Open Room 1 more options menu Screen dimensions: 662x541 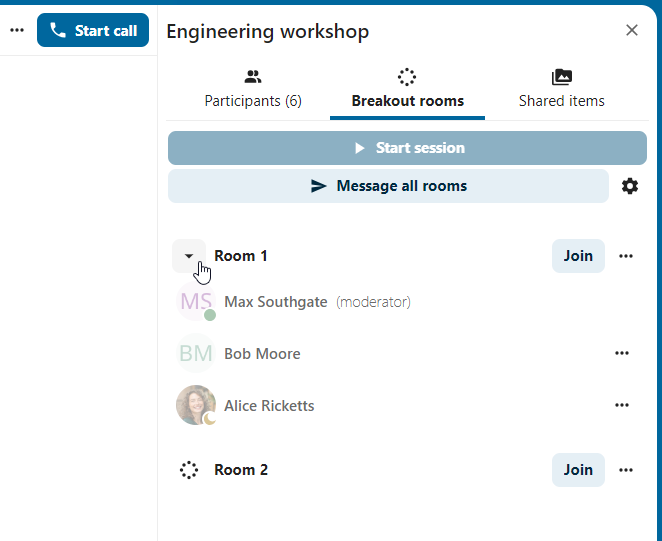(x=626, y=256)
